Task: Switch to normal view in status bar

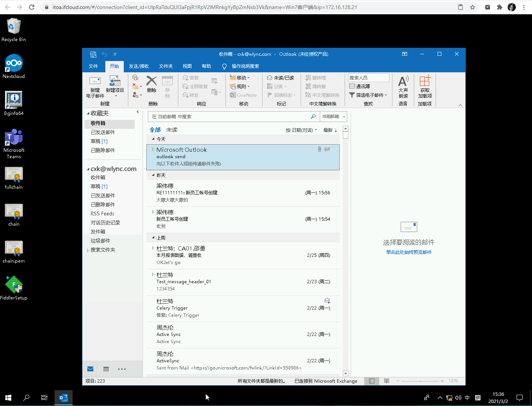Action: tap(372, 381)
